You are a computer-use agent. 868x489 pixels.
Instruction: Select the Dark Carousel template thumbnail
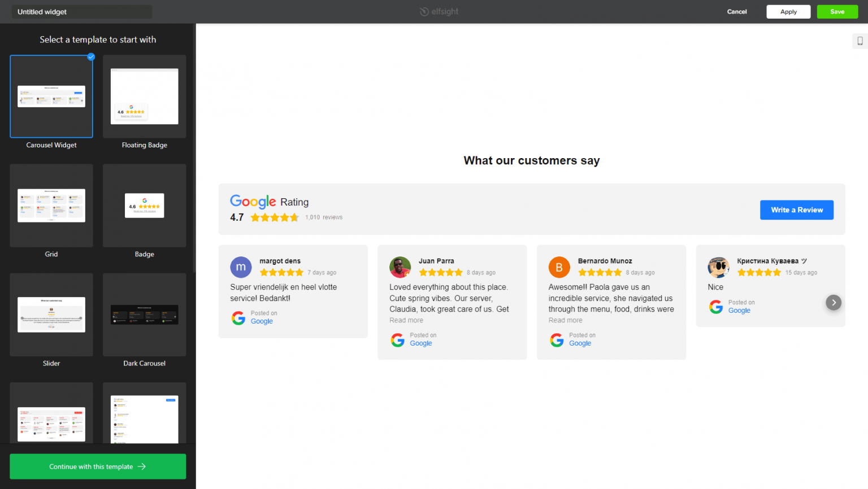pos(144,314)
